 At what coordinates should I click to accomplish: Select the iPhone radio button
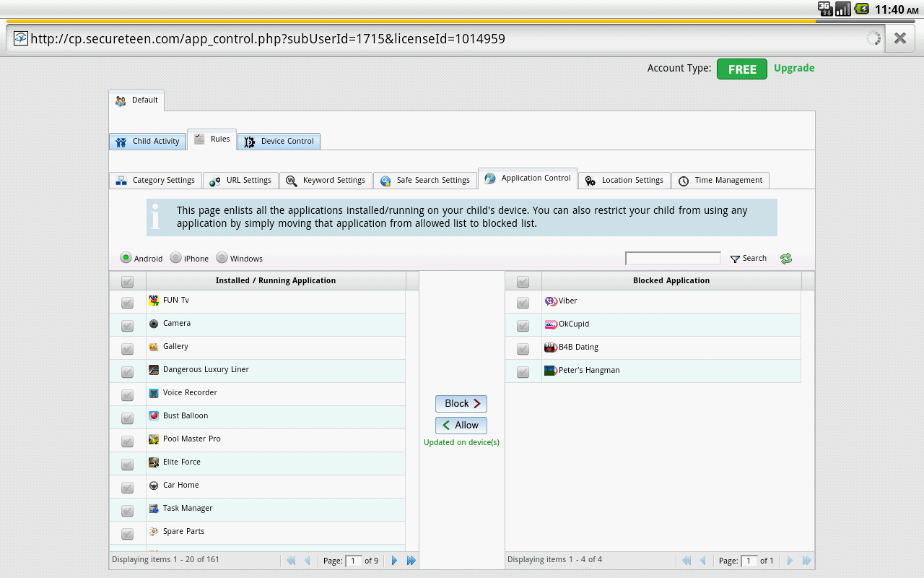click(175, 258)
